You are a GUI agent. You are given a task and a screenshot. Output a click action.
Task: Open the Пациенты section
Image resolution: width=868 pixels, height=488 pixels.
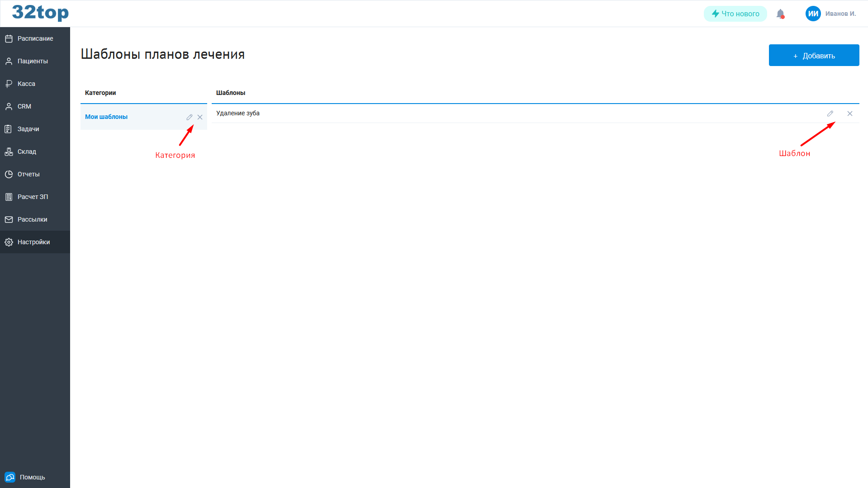click(33, 61)
